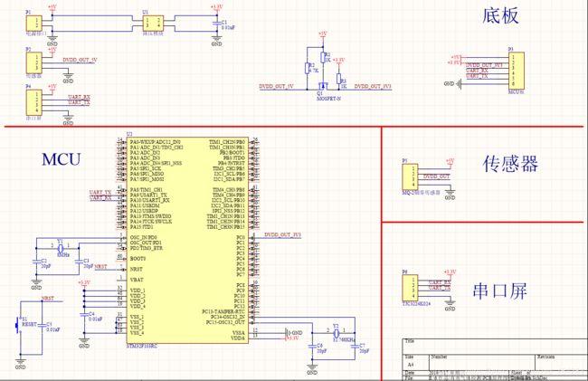Click UART_TX net label at PA9 pin
Screen dimensions: 588x381
(x=100, y=193)
